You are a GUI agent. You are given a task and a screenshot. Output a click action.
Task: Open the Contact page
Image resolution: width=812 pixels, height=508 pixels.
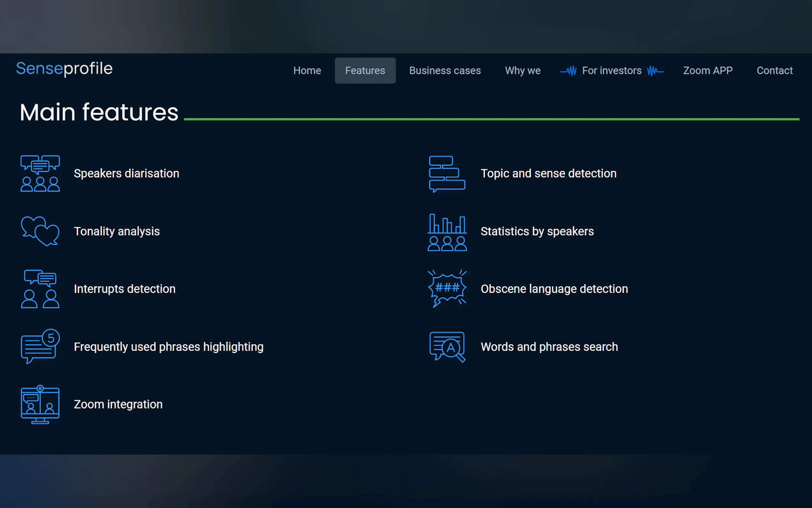tap(774, 71)
